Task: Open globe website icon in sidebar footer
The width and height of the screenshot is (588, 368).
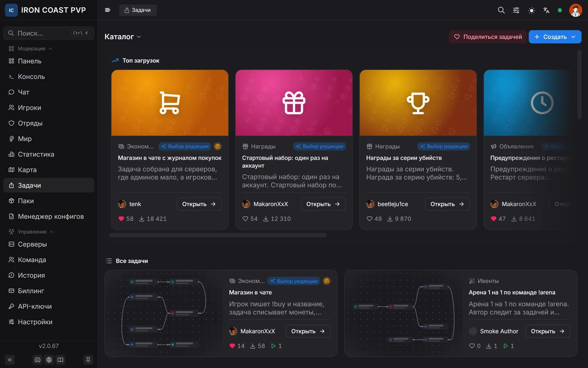Action: pos(49,360)
